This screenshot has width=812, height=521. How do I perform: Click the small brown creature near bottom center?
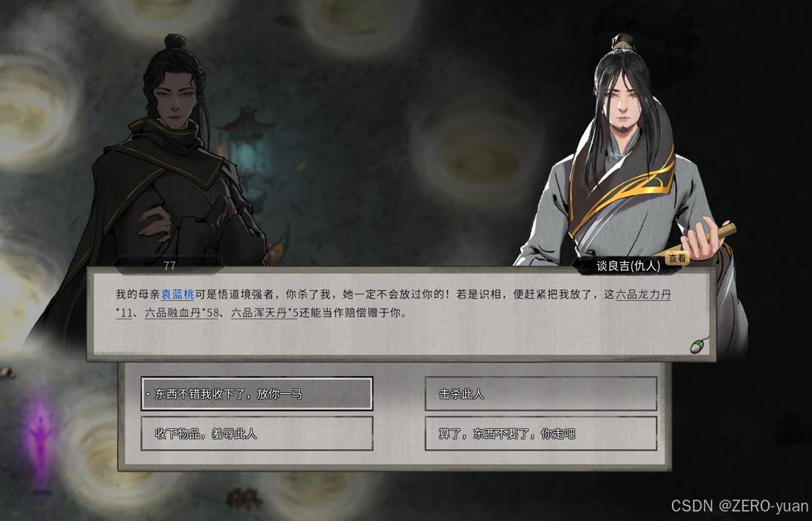click(x=244, y=499)
